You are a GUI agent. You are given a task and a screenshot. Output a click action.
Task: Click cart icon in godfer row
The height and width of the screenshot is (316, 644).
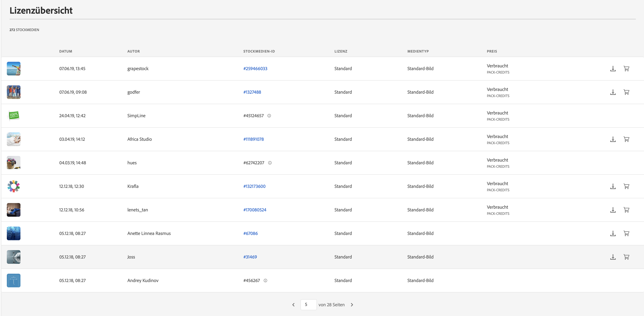[x=626, y=92]
